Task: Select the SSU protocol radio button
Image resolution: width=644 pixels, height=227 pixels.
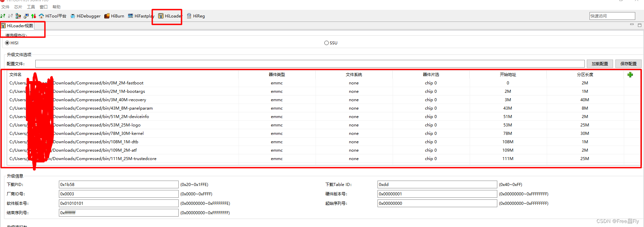Action: click(x=331, y=43)
